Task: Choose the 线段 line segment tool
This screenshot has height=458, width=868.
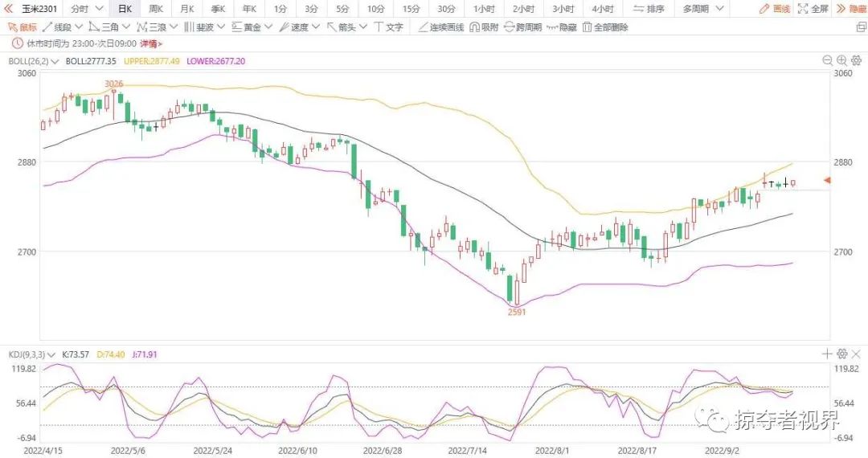Action: tap(58, 27)
